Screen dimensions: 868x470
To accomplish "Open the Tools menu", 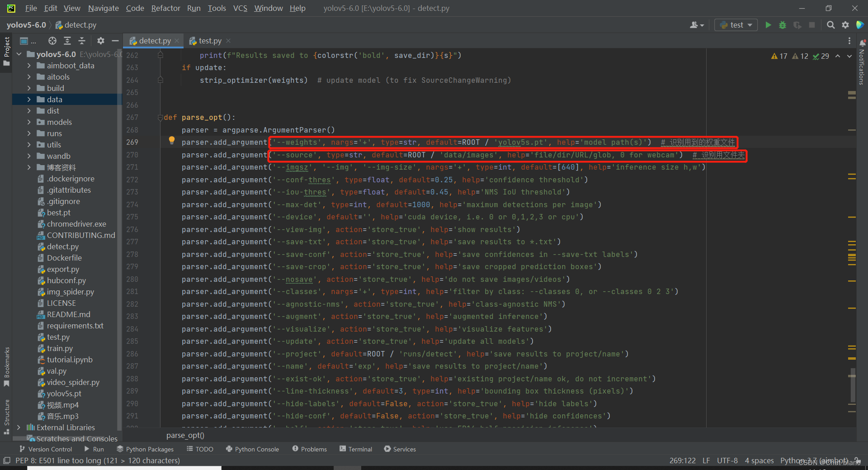I will coord(217,8).
